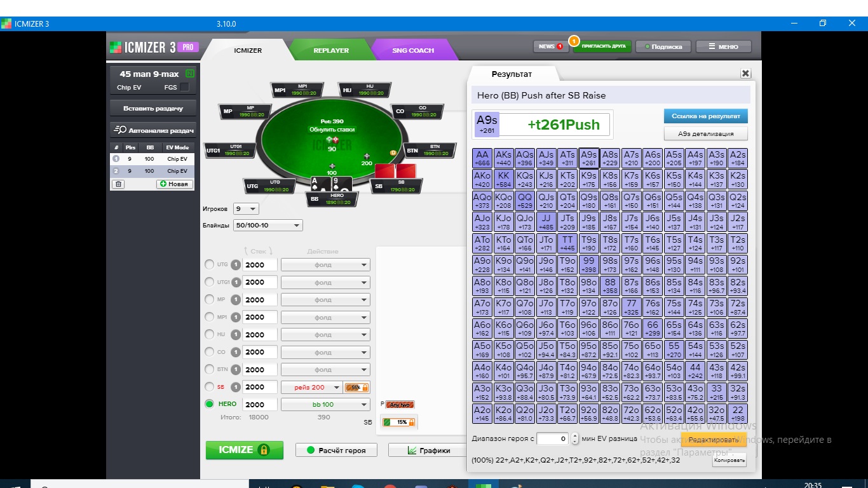Image resolution: width=868 pixels, height=488 pixels.
Task: Click the pot chips showing 90
Action: click(x=332, y=140)
